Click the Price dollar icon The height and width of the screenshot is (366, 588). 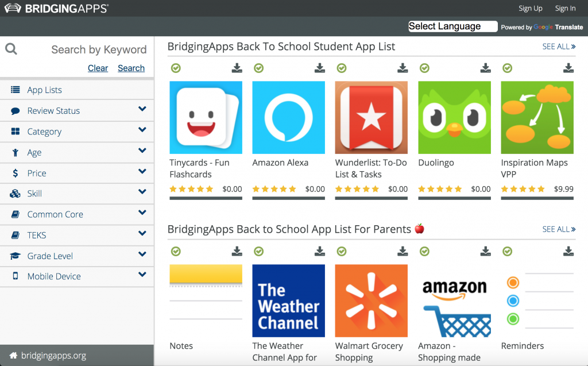[x=16, y=173]
